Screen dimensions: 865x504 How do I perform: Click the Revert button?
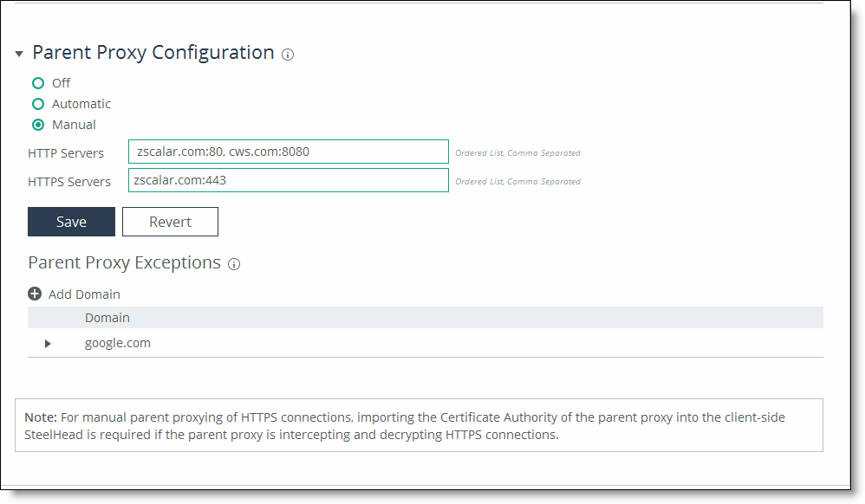[170, 222]
